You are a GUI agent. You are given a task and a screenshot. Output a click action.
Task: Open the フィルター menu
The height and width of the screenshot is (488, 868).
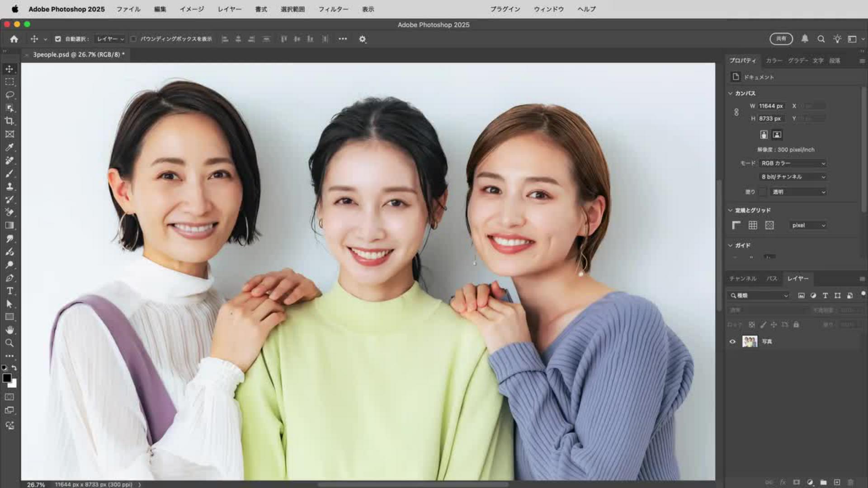pos(333,9)
